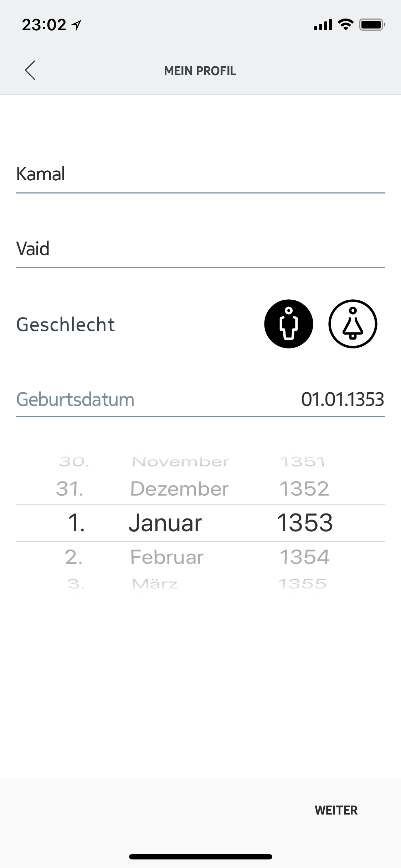Select the female gender icon
The height and width of the screenshot is (868, 401).
coord(353,324)
